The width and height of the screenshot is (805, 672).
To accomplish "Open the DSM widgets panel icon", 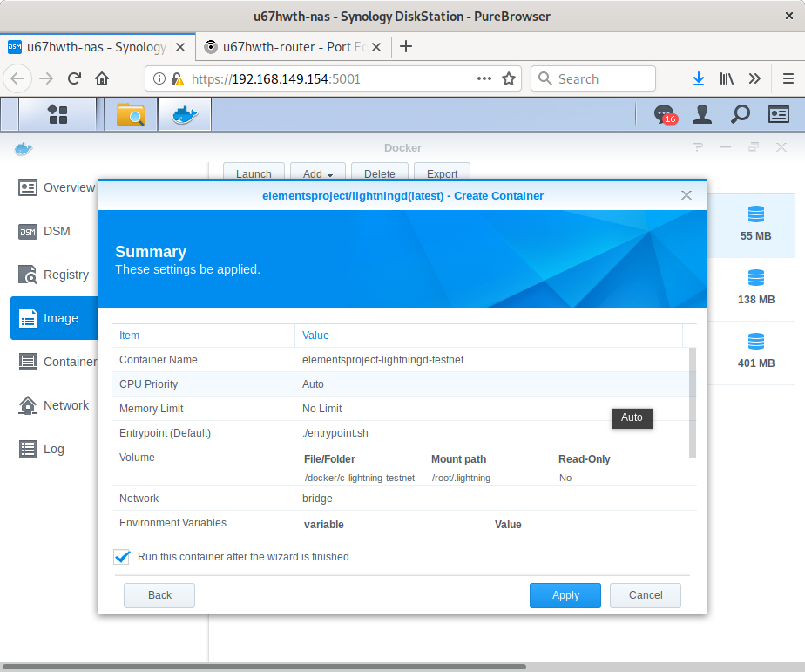I will tap(778, 114).
